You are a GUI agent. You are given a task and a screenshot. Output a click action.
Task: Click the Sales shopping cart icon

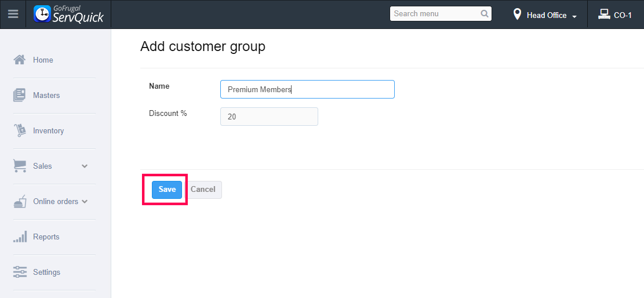pyautogui.click(x=20, y=166)
